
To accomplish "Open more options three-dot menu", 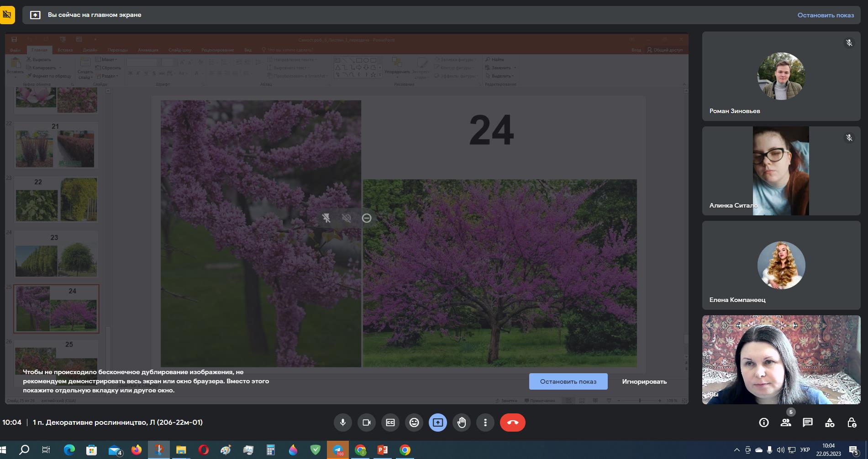I will (485, 422).
